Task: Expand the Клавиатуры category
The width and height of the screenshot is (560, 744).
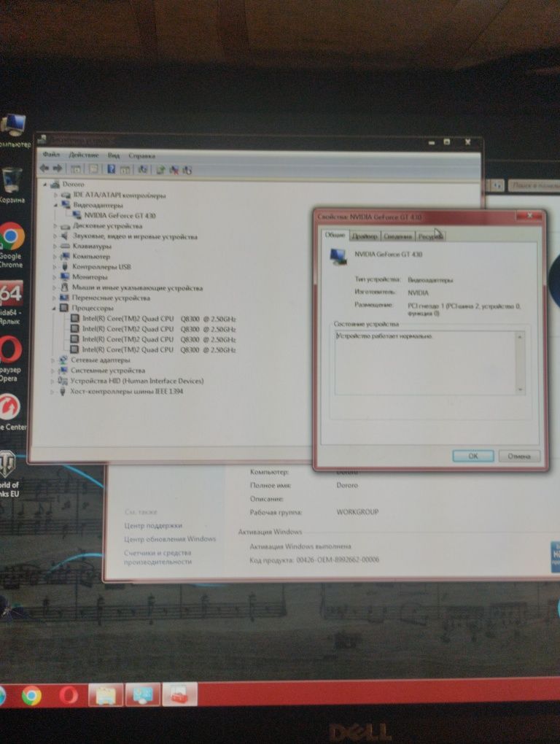Action: click(55, 247)
